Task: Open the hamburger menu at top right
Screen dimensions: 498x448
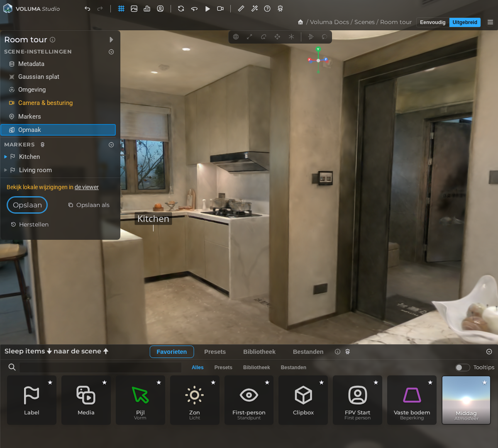Action: pos(490,22)
